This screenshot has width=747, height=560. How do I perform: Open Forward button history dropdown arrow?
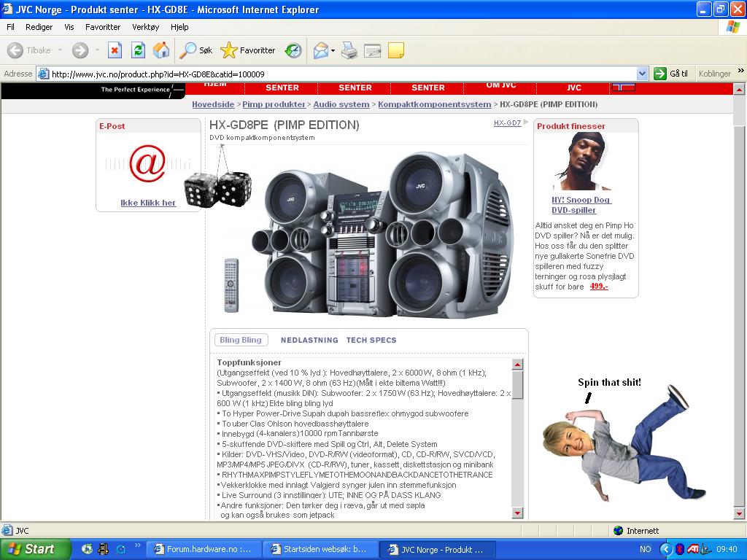click(97, 50)
